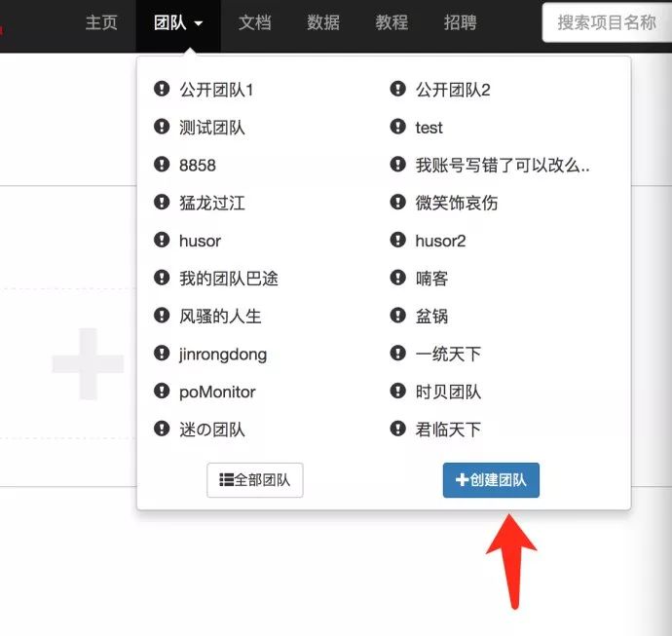Select team 公开团队1

216,90
